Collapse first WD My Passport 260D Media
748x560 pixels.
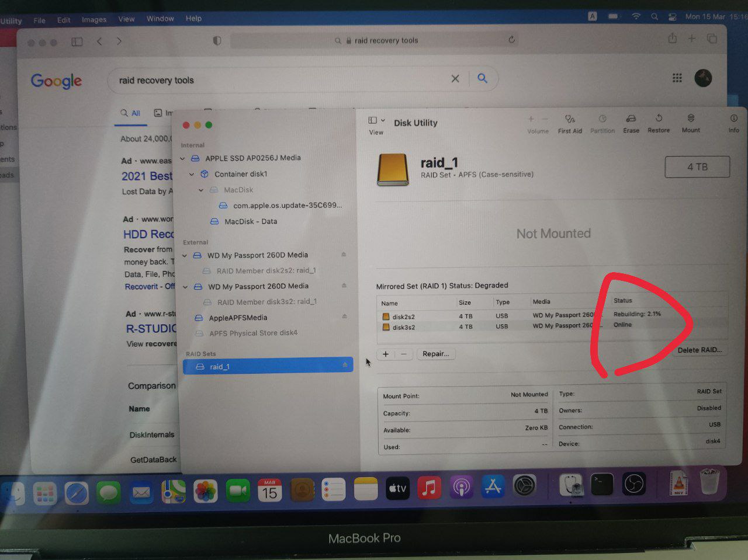coord(185,255)
